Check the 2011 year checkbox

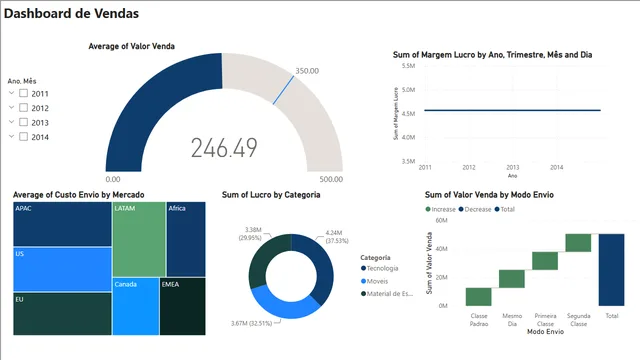point(24,93)
